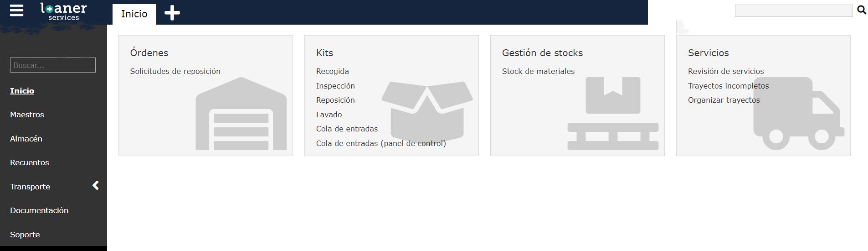
Task: Open Solicitudes de reposición link
Action: (175, 71)
